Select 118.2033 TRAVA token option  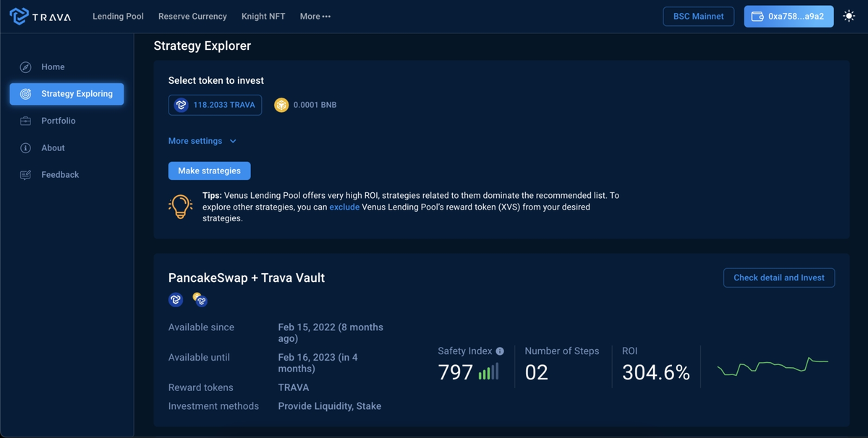(x=215, y=105)
